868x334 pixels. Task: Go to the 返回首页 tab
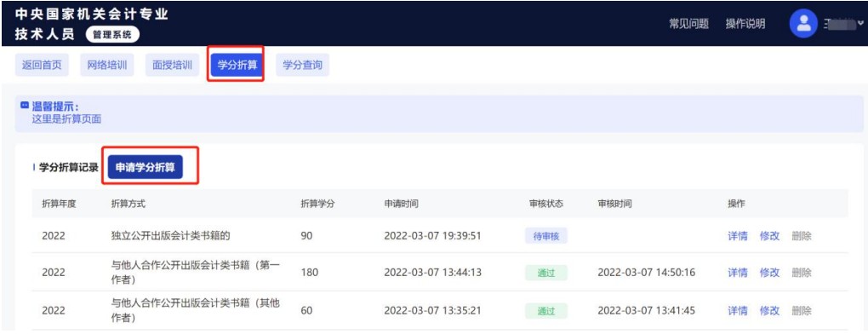coord(42,65)
